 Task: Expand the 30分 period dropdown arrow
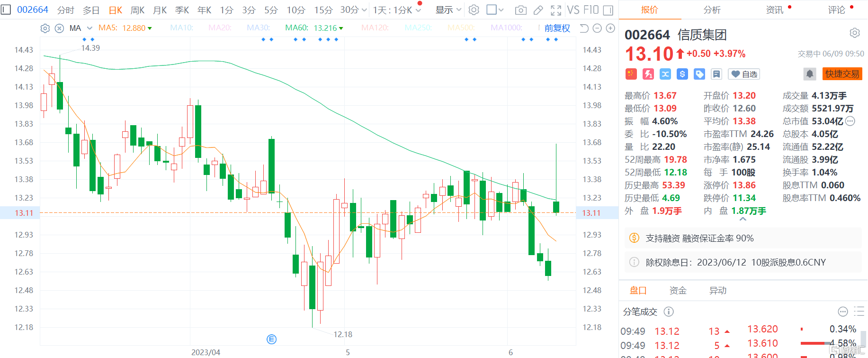(x=364, y=10)
